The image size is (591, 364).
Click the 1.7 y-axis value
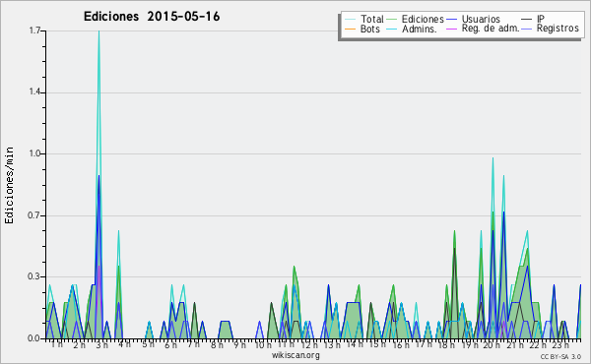(35, 30)
